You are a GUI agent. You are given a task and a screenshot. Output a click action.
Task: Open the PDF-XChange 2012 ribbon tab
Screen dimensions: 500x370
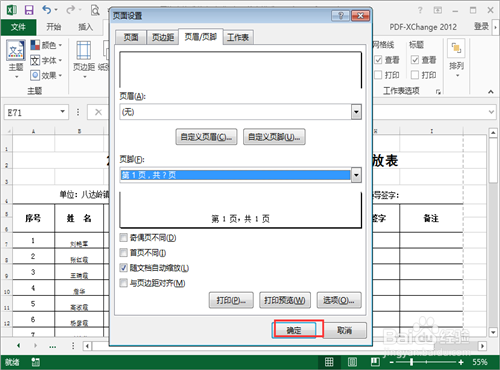pyautogui.click(x=423, y=27)
